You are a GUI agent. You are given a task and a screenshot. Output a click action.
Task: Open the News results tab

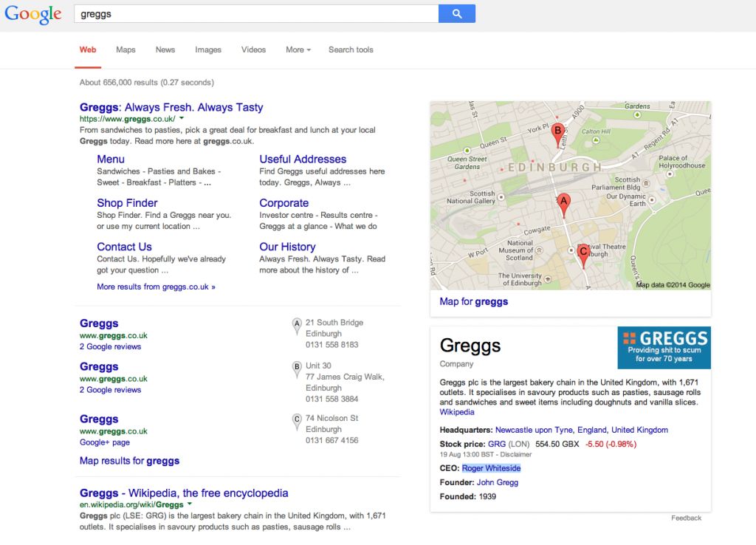click(165, 49)
